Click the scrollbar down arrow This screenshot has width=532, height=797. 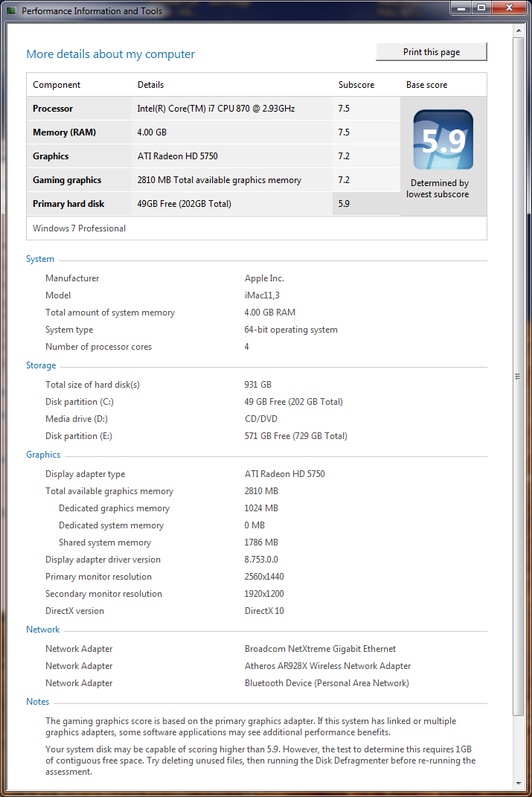click(519, 784)
